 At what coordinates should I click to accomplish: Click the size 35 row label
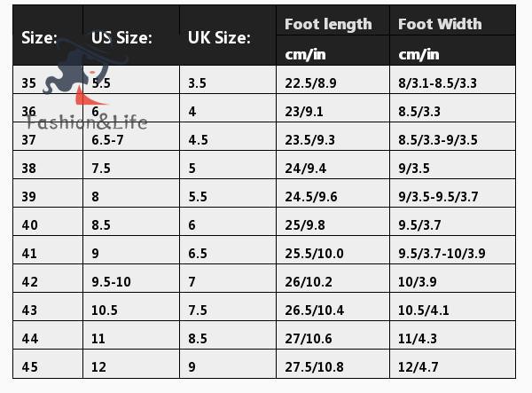(29, 83)
